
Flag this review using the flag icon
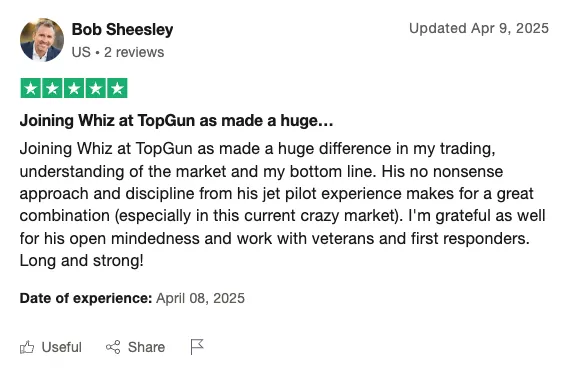click(x=197, y=347)
